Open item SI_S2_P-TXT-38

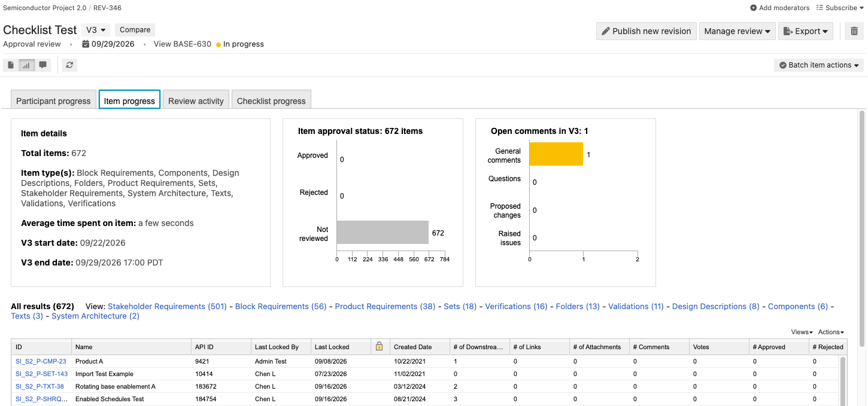click(40, 386)
